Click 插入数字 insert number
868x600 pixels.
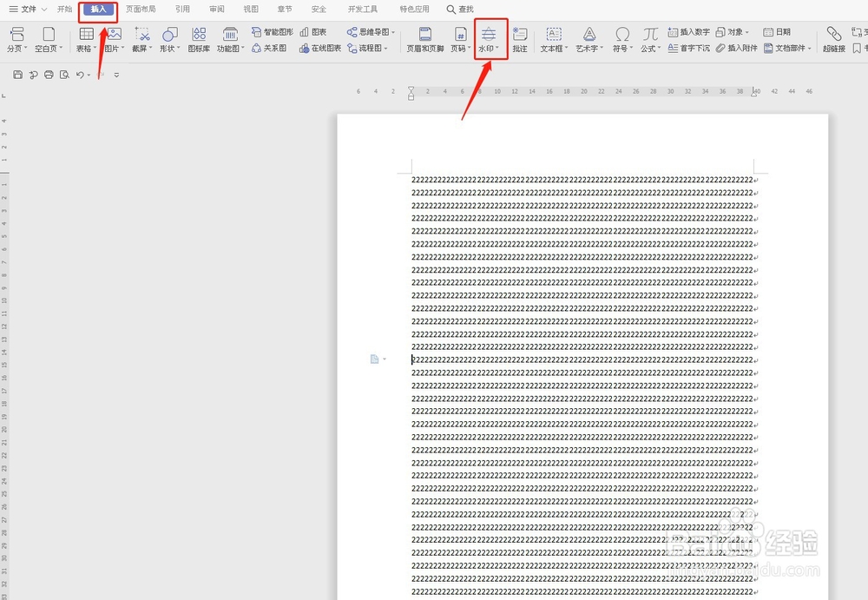(x=688, y=32)
